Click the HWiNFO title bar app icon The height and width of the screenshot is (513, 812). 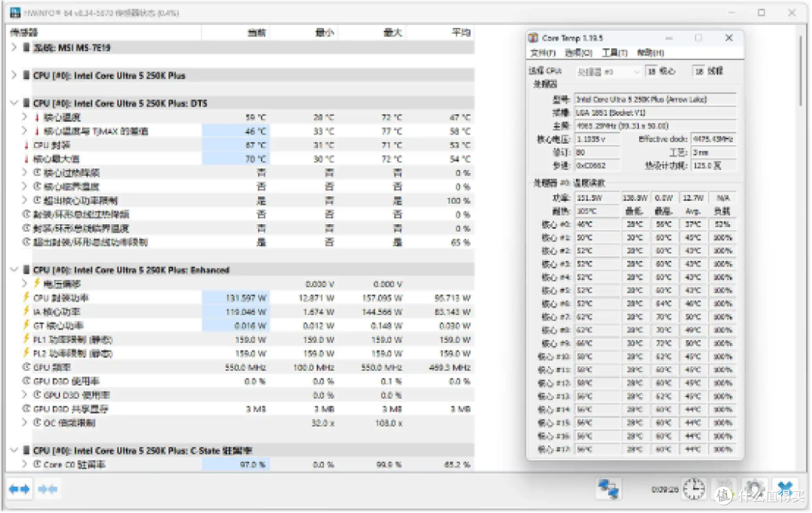click(x=15, y=13)
